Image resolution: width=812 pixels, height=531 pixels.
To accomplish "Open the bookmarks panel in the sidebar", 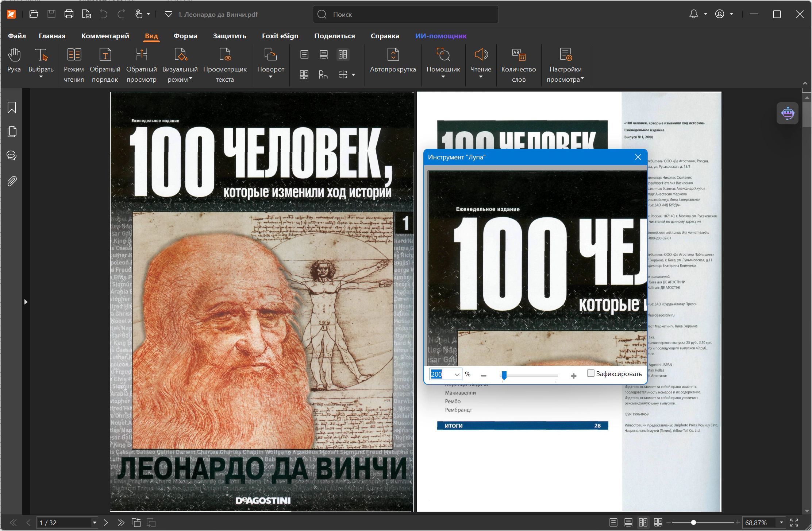I will [x=12, y=108].
